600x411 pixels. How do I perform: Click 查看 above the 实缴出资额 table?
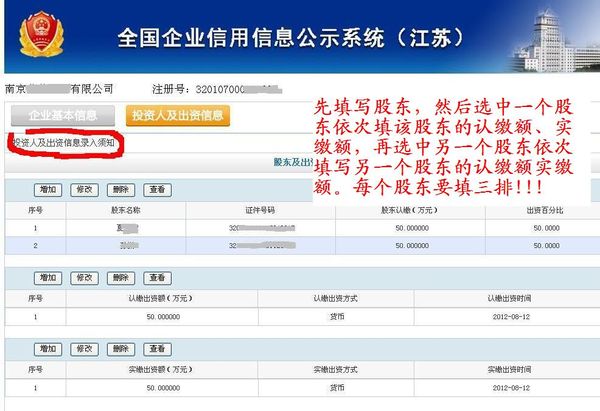[156, 349]
